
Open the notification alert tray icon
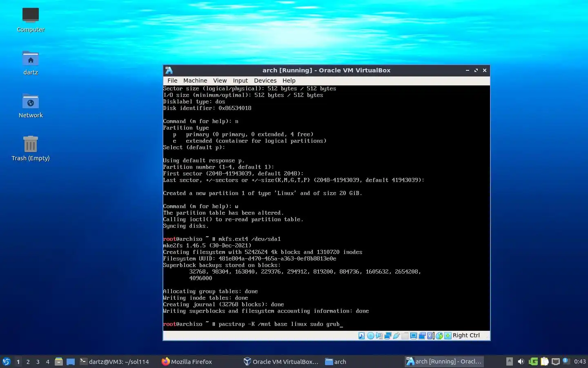coord(566,361)
